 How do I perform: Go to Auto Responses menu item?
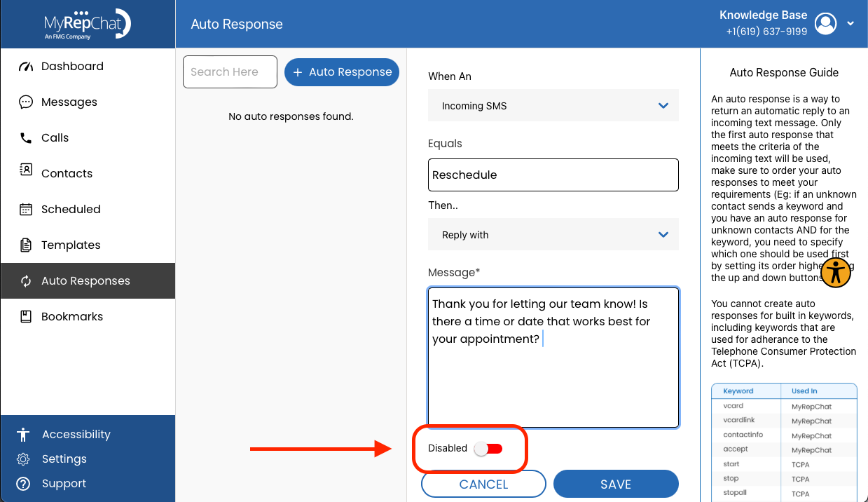[x=88, y=281]
